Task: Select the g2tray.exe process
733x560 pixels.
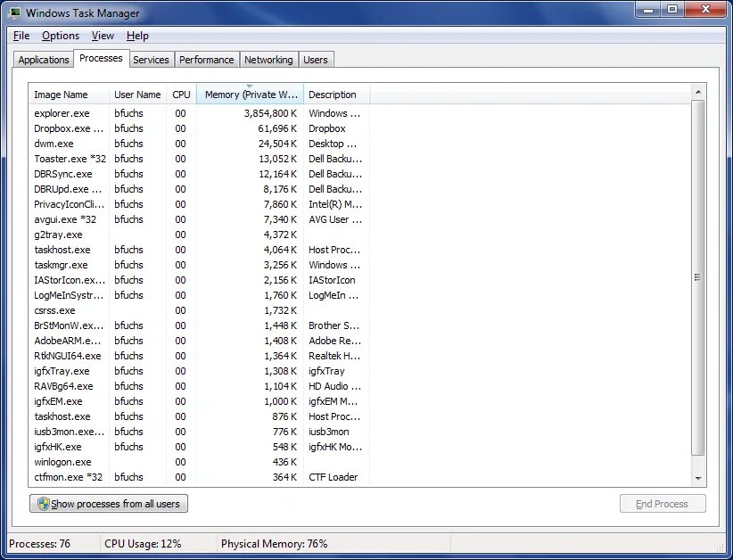Action: (200, 235)
